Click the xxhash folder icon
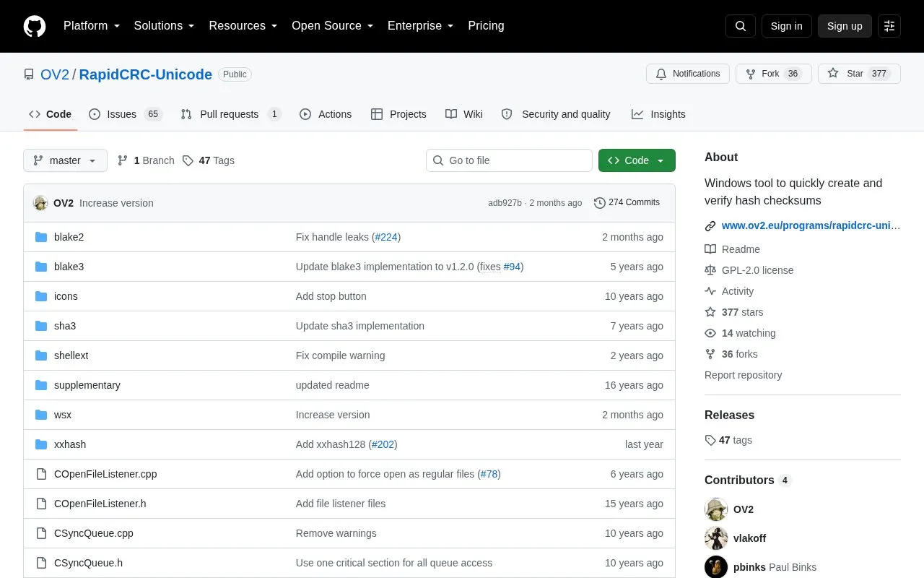 [41, 444]
